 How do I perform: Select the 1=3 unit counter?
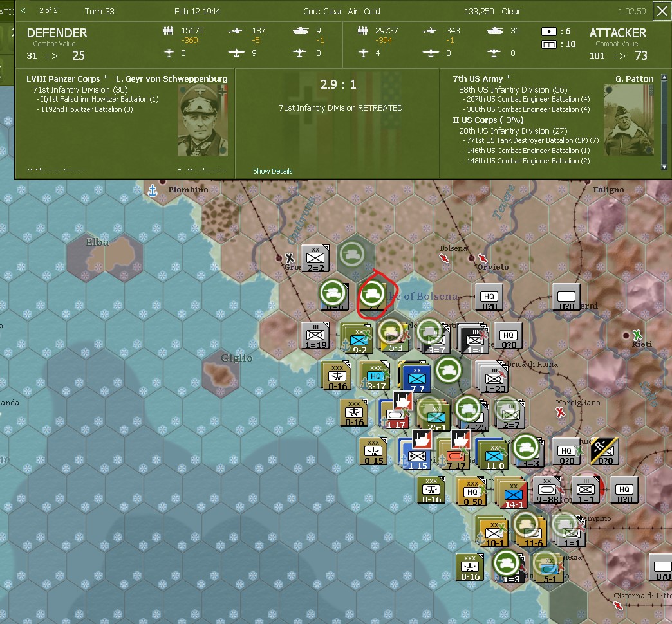click(x=510, y=569)
